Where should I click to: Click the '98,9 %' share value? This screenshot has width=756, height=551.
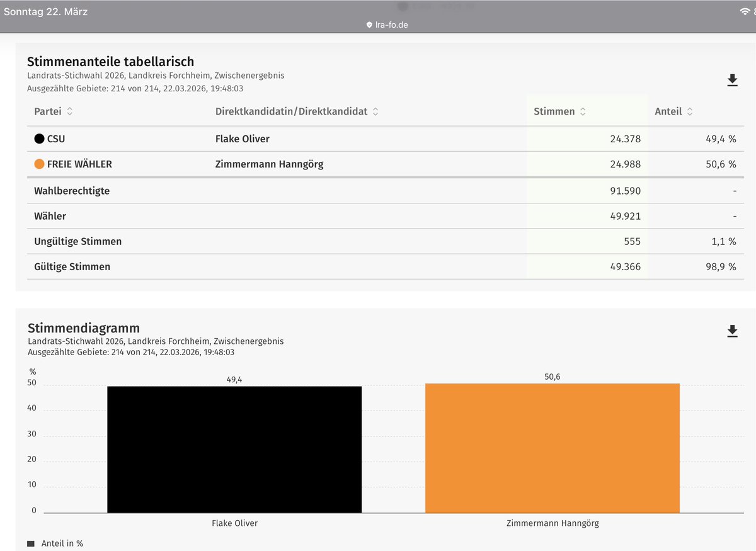click(x=721, y=266)
